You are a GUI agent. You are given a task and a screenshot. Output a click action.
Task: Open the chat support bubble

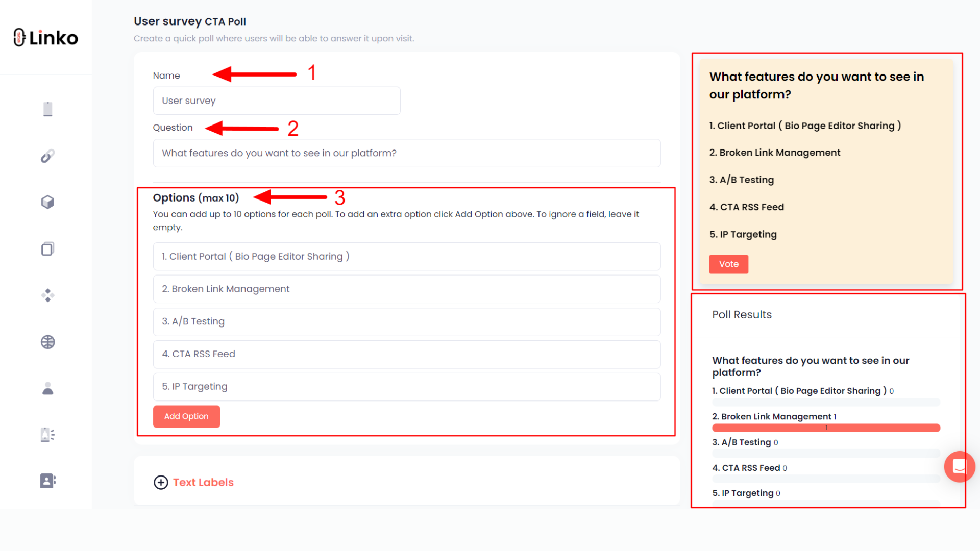coord(960,467)
